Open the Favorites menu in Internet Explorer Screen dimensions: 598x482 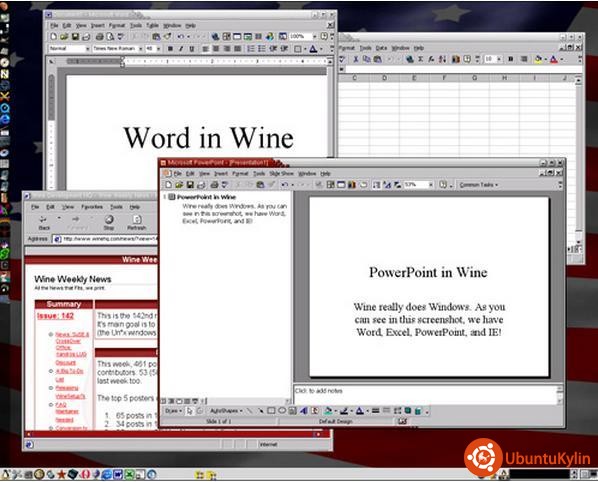pyautogui.click(x=92, y=207)
